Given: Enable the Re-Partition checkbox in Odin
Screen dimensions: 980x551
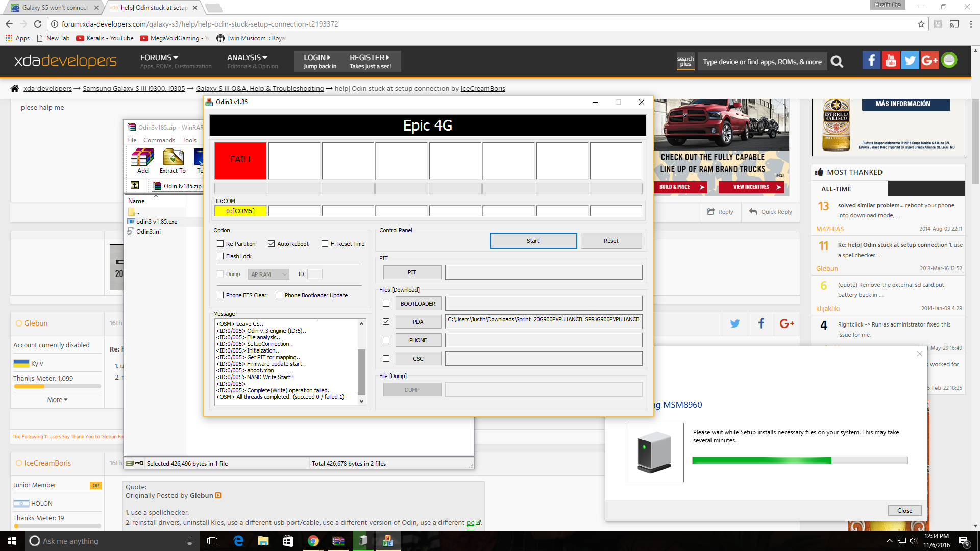Looking at the screenshot, I should [220, 244].
